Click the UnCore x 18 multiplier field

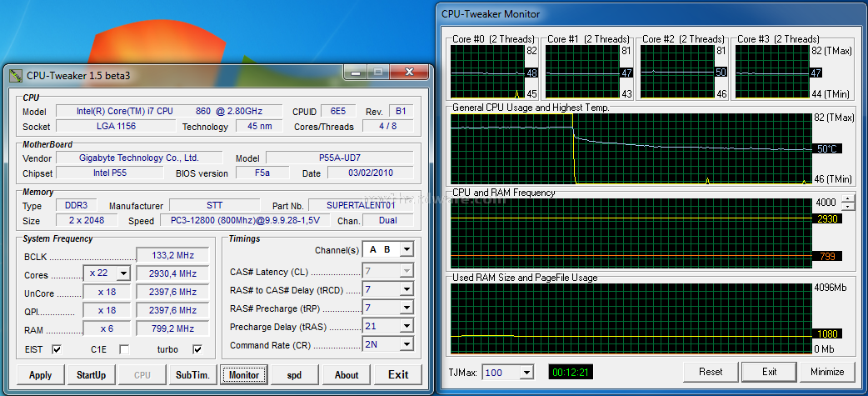pyautogui.click(x=107, y=292)
